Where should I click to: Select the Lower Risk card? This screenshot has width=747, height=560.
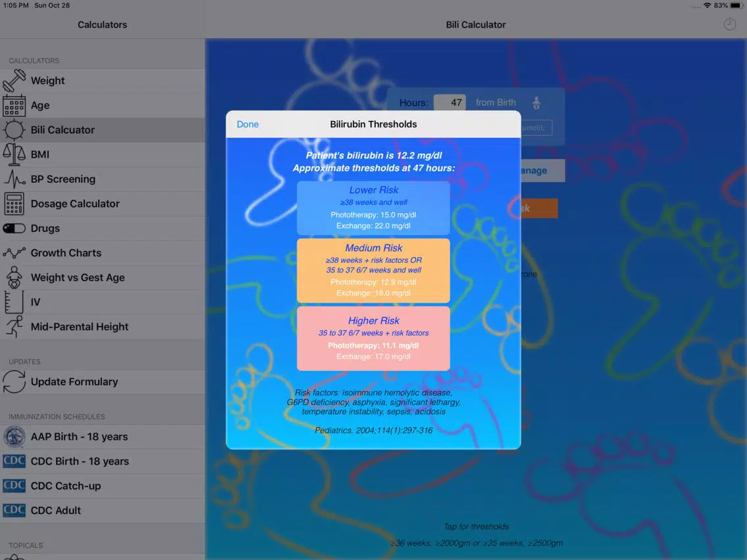(x=373, y=208)
